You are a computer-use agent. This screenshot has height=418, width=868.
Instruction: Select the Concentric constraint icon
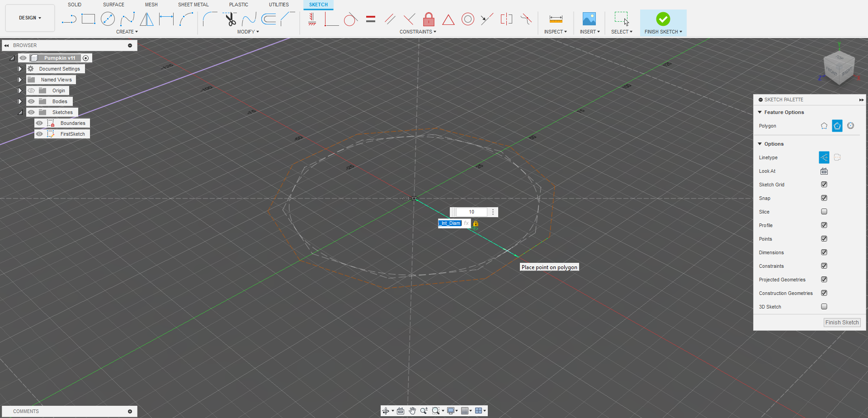tap(468, 19)
